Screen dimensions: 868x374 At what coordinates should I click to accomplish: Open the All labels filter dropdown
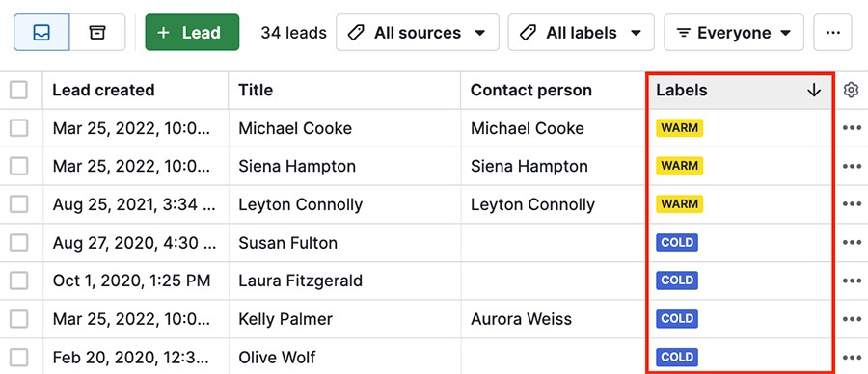tap(582, 33)
